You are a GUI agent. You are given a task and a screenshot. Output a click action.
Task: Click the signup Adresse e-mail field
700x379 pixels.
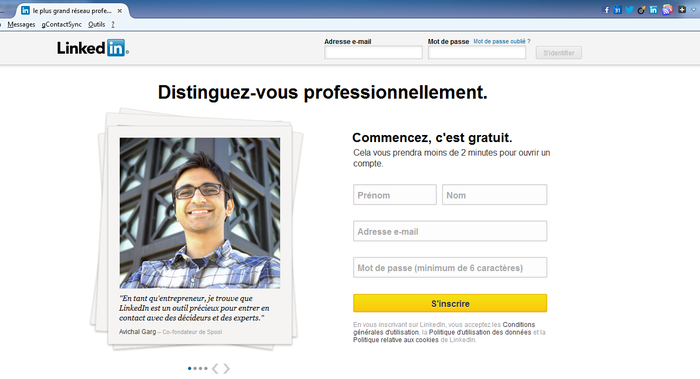point(450,231)
